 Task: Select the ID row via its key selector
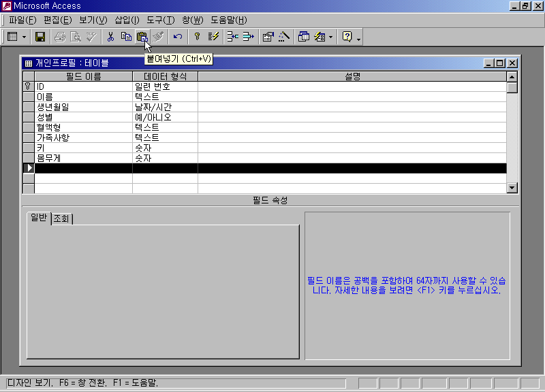pos(29,86)
